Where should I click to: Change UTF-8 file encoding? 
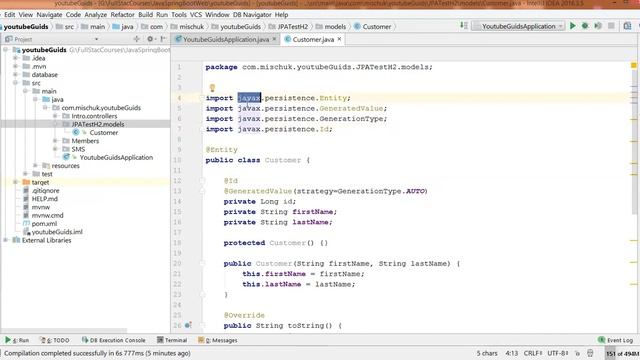558,353
